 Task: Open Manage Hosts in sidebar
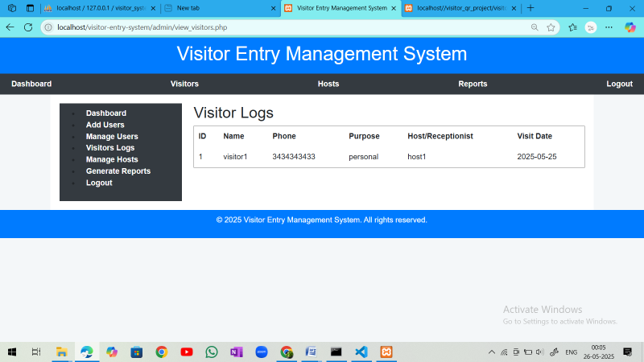tap(112, 159)
